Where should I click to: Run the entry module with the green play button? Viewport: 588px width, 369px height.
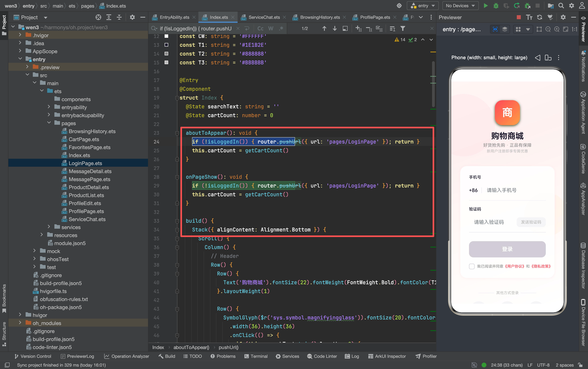click(485, 6)
